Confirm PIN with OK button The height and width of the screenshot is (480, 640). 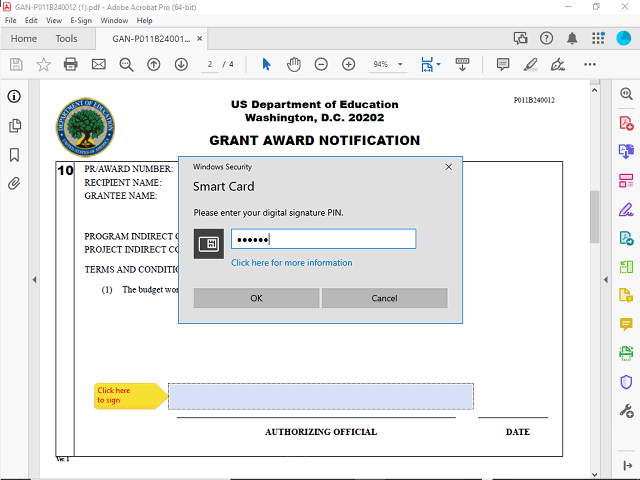click(x=256, y=298)
